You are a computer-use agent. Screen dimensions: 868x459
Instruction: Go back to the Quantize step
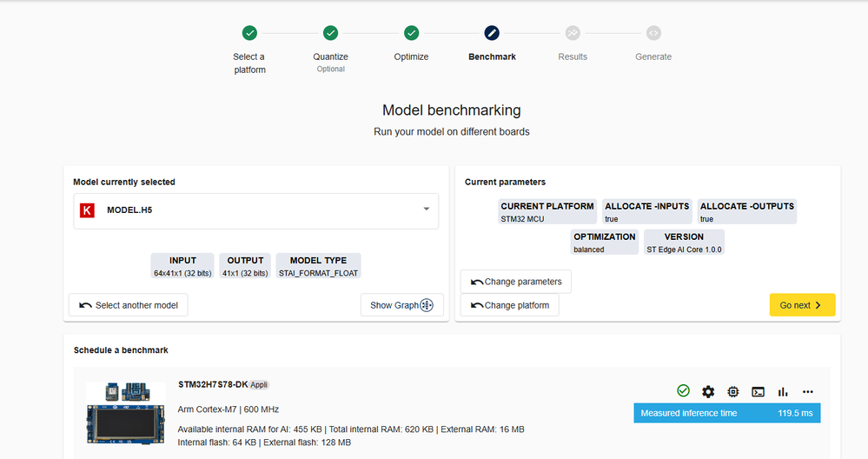[330, 33]
